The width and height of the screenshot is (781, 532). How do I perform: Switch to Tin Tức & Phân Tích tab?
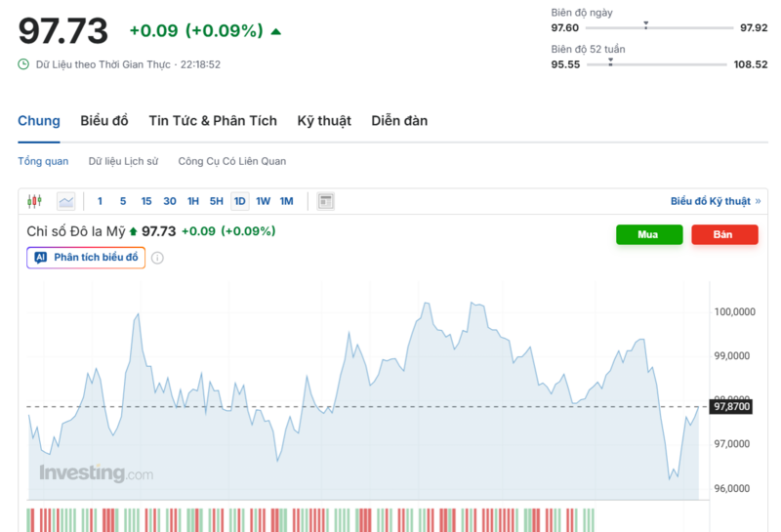point(213,121)
